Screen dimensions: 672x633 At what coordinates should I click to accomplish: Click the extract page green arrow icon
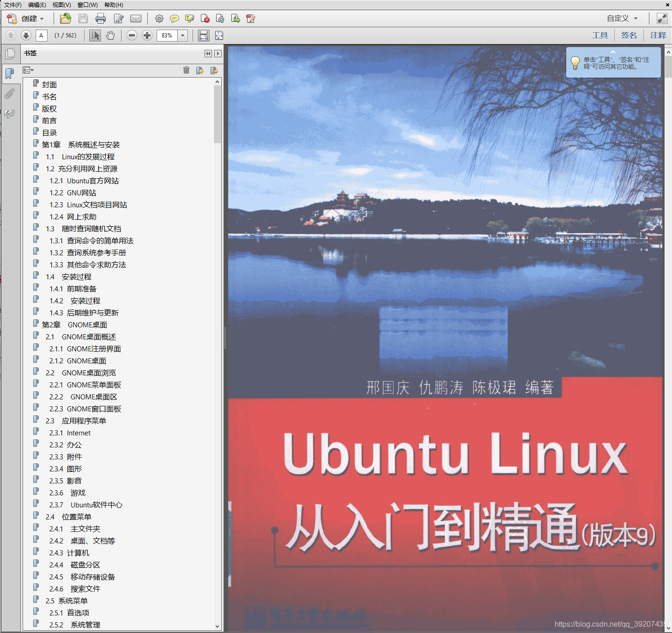tap(236, 18)
